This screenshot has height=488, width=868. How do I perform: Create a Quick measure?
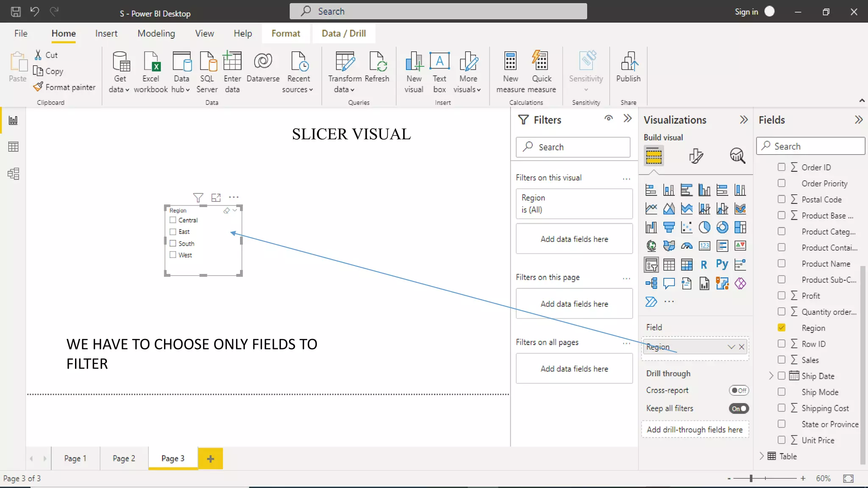click(x=541, y=72)
